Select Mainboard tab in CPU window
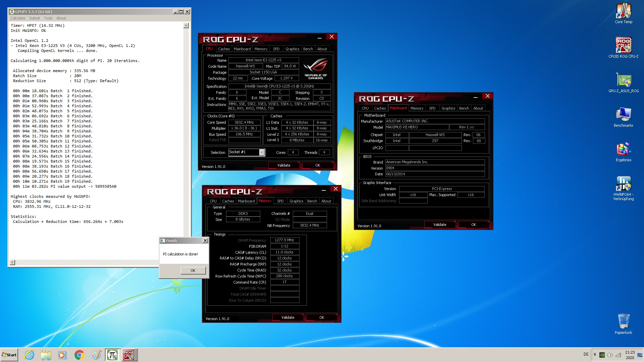Screen dimensions: 644x362 click(242, 49)
